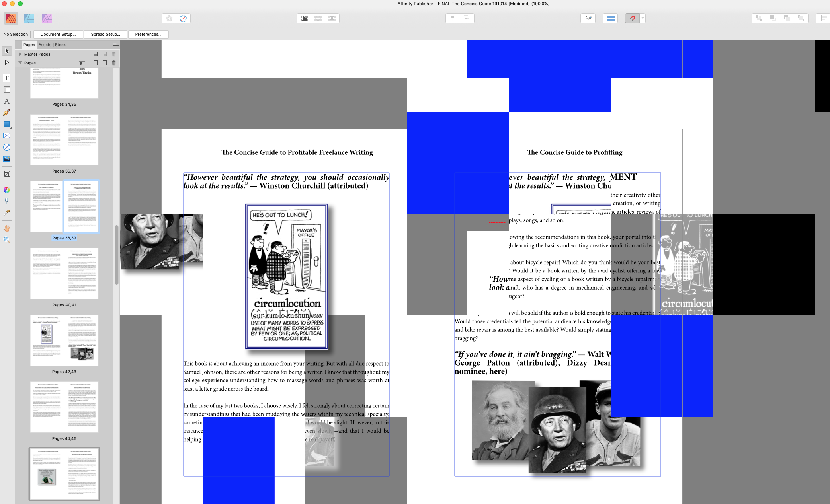This screenshot has height=504, width=830.
Task: Switch to the Photo persona
Action: (x=47, y=18)
